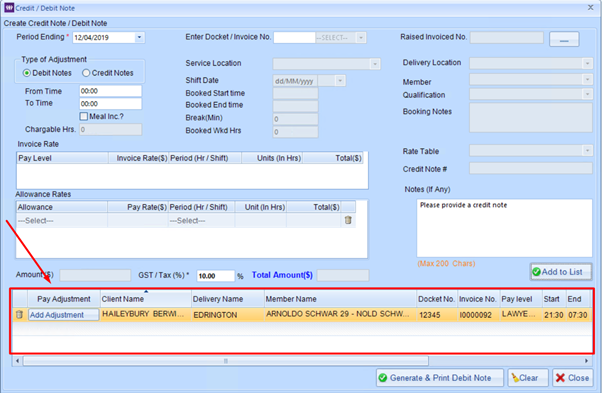Select the 07:30 end time cell
The width and height of the screenshot is (602, 393).
tap(578, 315)
